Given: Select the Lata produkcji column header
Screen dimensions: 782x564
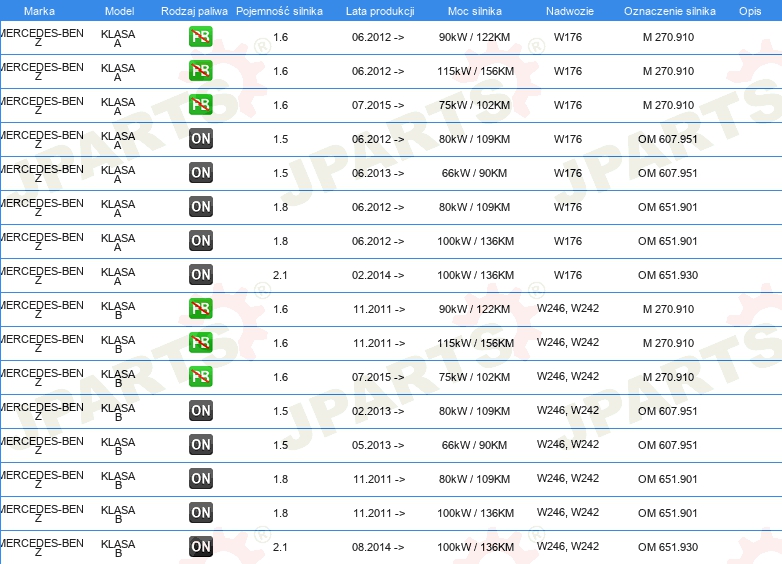Looking at the screenshot, I should pyautogui.click(x=380, y=11).
